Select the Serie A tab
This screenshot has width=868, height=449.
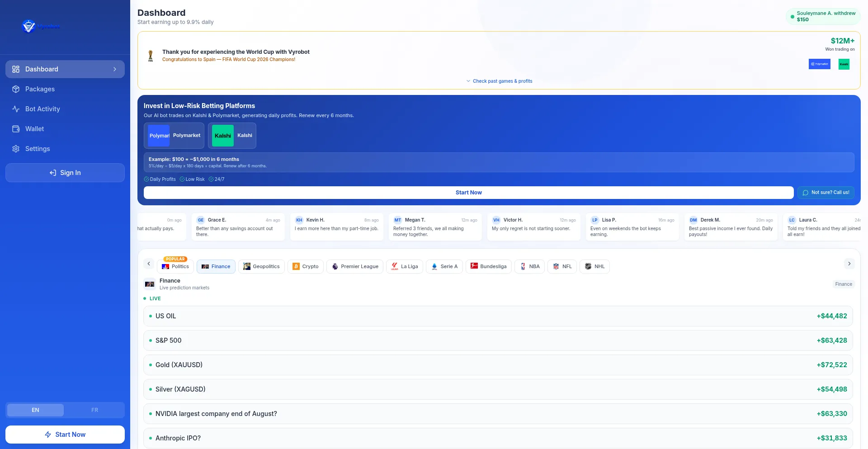click(x=444, y=267)
